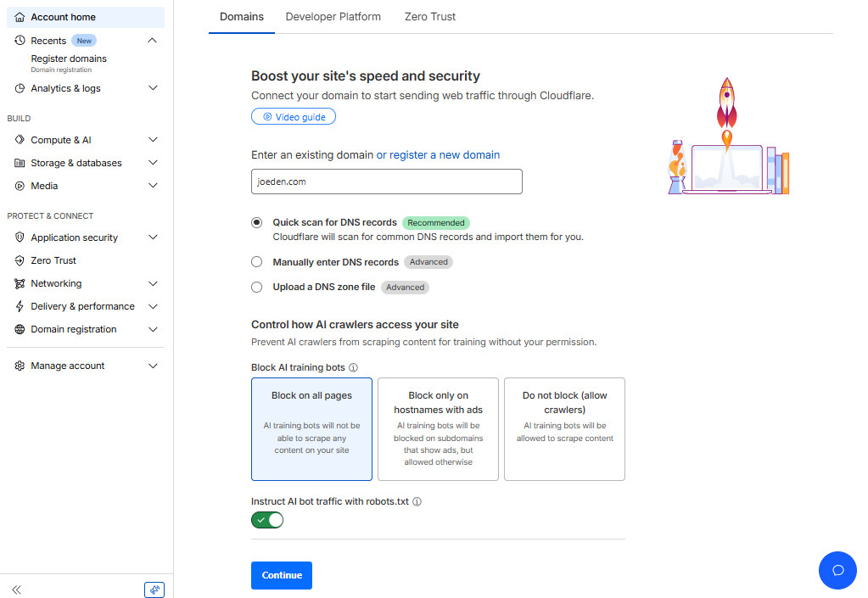
Task: Switch to the Developer Platform tab
Action: (x=333, y=17)
